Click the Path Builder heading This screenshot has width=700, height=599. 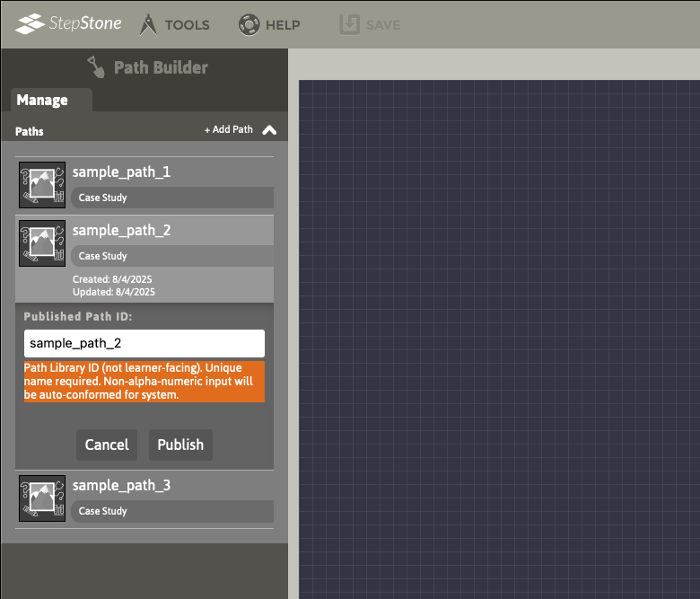161,67
